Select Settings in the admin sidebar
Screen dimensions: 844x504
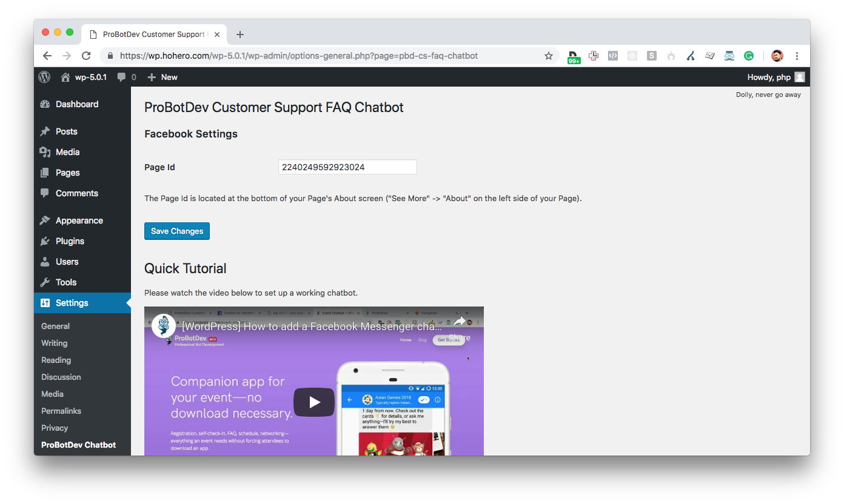82,303
